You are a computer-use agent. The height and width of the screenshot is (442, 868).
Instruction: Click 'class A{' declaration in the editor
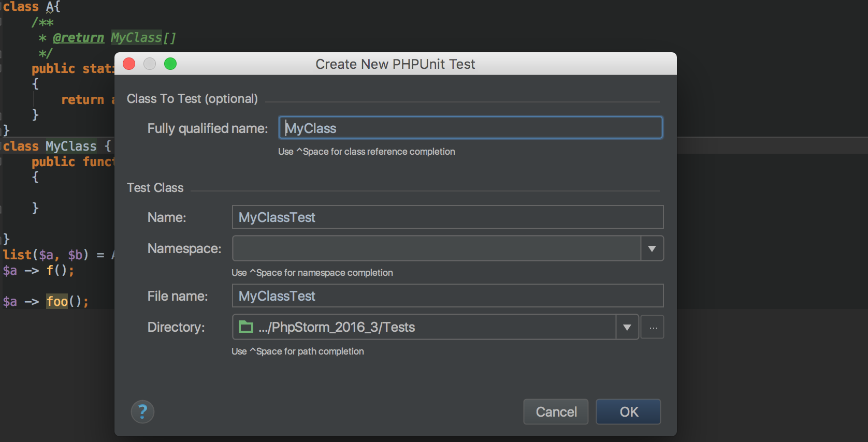coord(32,7)
